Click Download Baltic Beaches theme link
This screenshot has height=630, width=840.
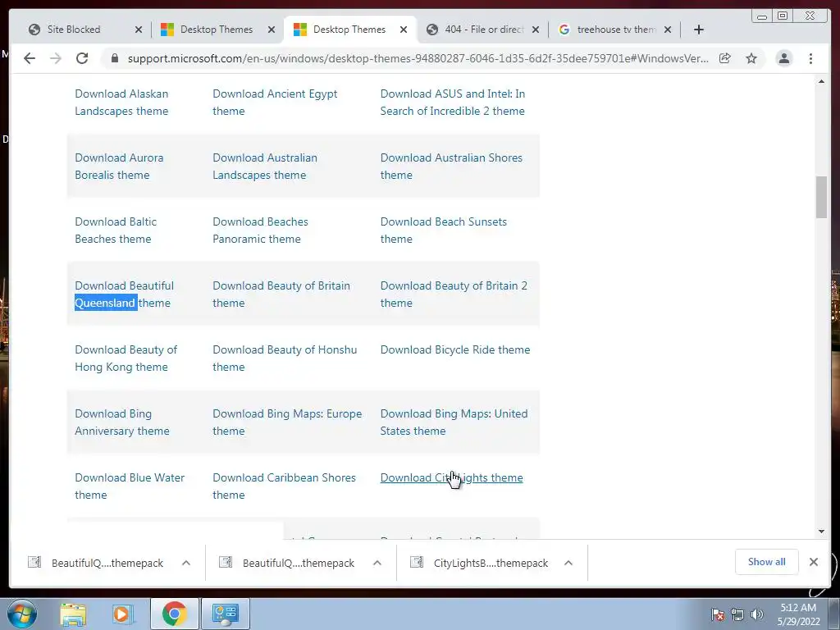coord(116,231)
